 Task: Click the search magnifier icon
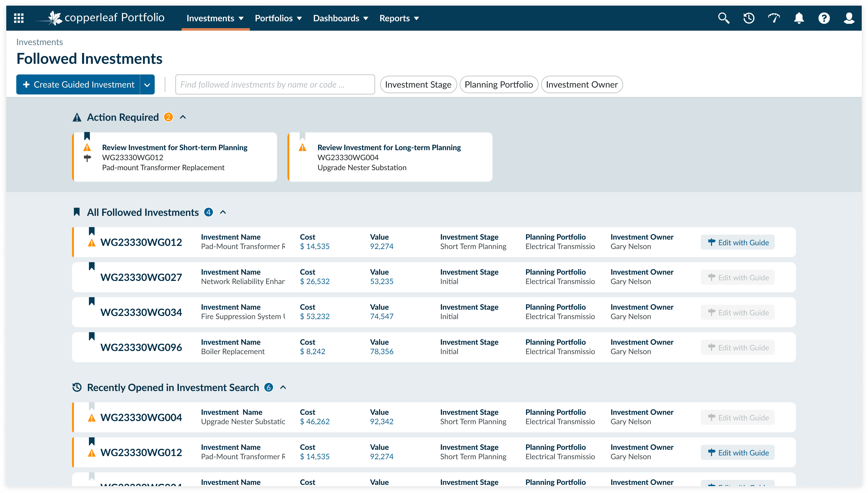[724, 18]
